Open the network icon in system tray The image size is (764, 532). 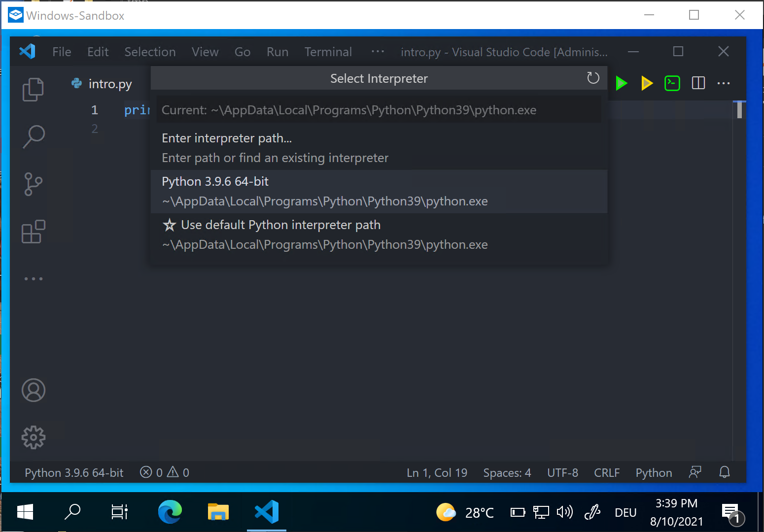(x=541, y=512)
